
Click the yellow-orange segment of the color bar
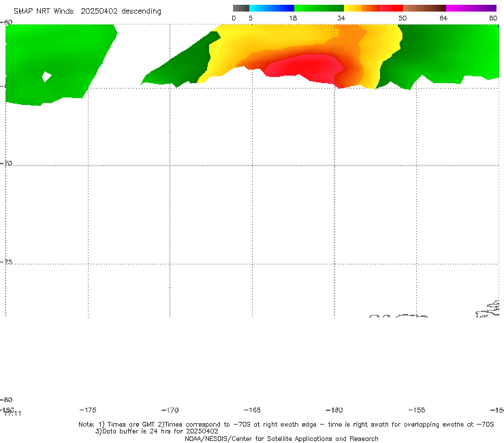tap(362, 8)
